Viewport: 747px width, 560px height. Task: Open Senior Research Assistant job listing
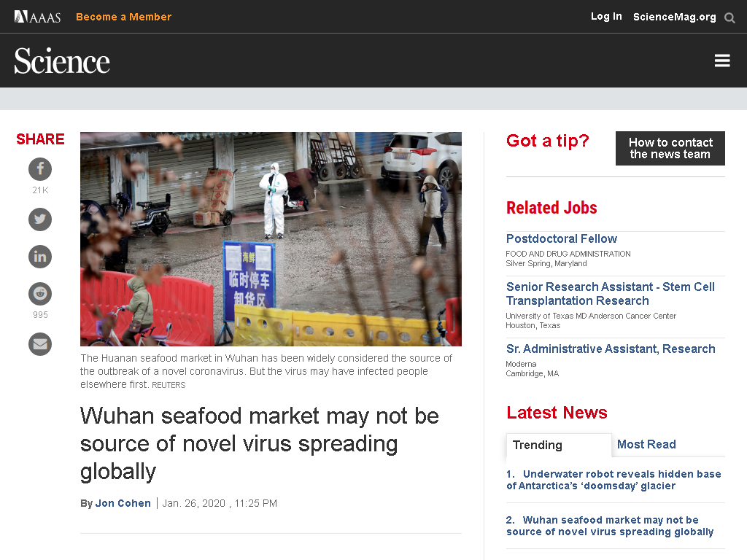[x=611, y=294]
